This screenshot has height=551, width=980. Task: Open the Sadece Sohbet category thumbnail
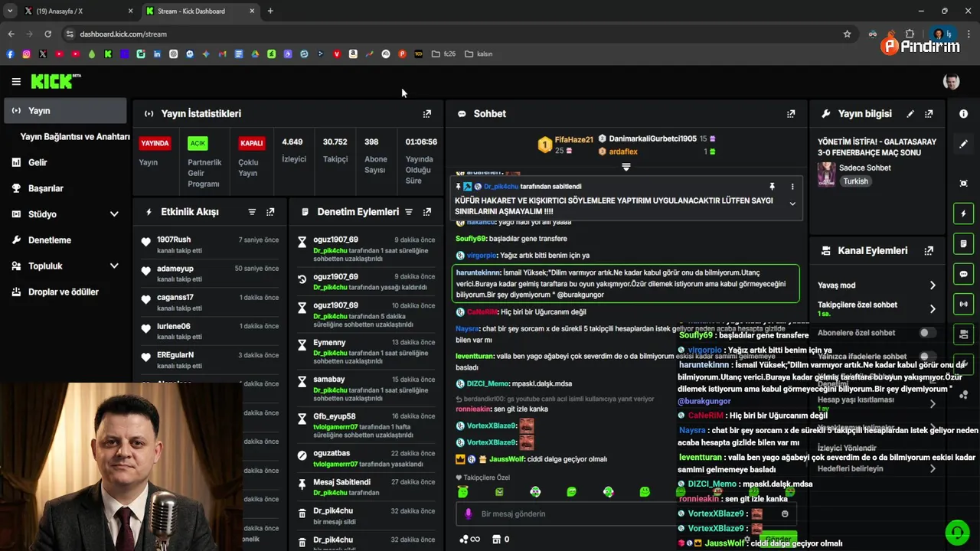click(x=827, y=174)
